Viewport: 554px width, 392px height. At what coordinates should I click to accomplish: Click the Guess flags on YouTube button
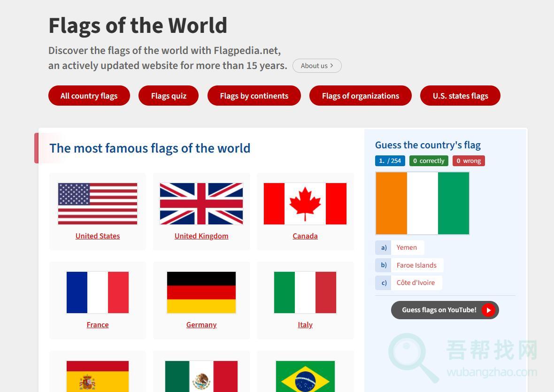coord(445,310)
